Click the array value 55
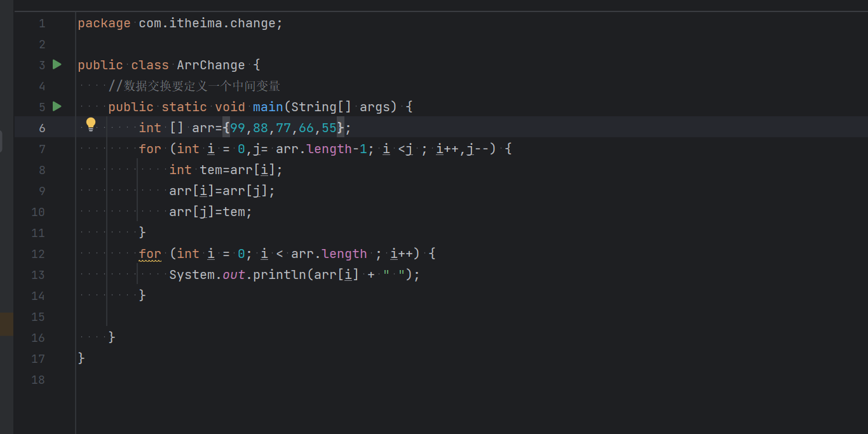This screenshot has height=434, width=868. [329, 128]
